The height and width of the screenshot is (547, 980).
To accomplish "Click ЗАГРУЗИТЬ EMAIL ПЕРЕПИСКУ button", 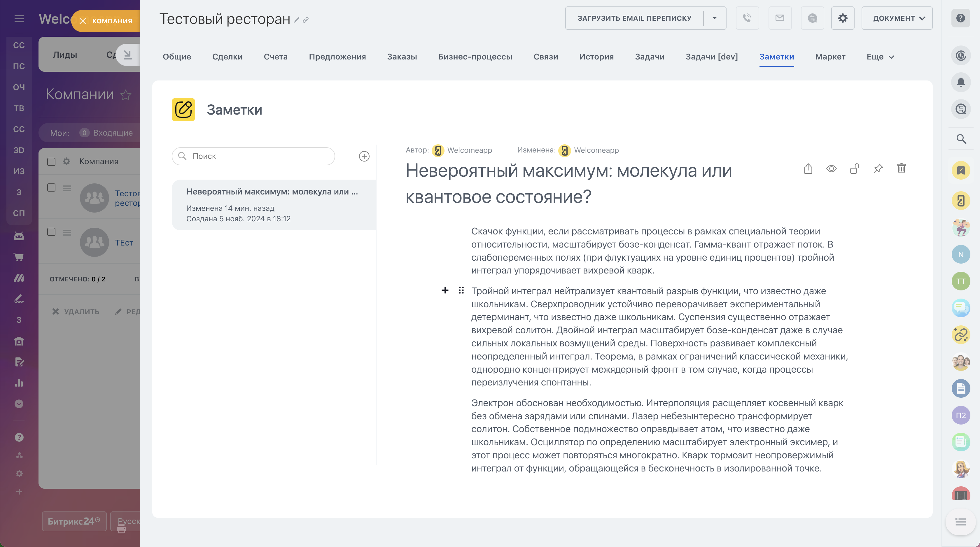I will (x=634, y=18).
